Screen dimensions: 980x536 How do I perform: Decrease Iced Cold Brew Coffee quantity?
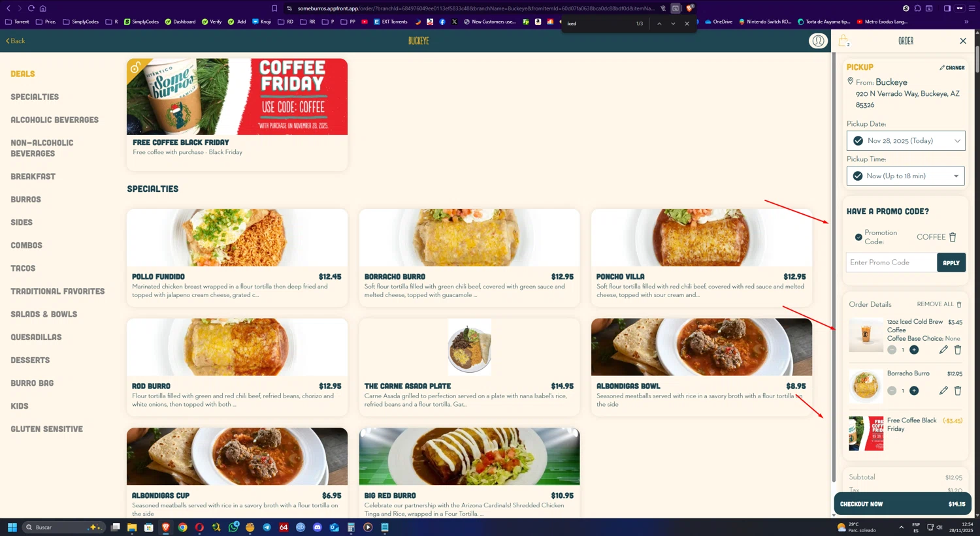point(892,350)
